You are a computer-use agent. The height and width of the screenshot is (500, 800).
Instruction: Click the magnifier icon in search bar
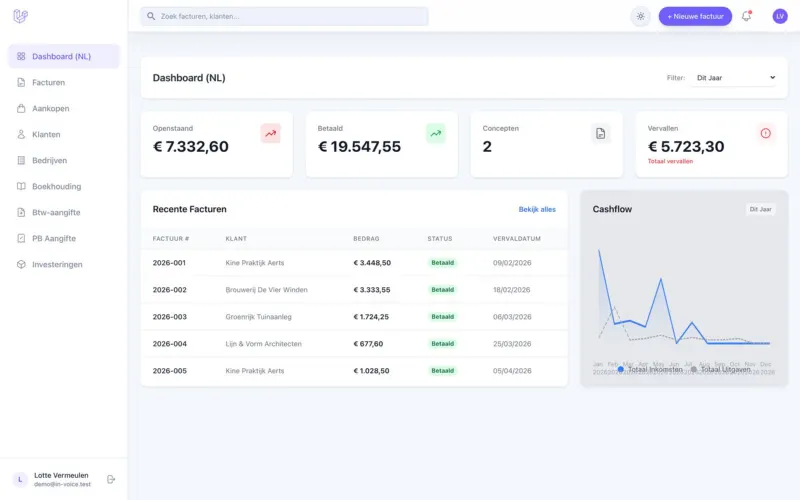(151, 16)
